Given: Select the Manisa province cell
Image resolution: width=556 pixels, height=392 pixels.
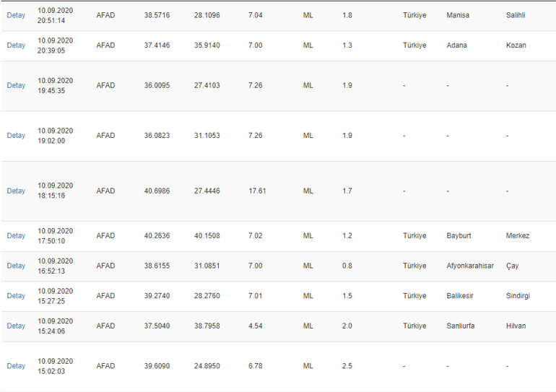Looking at the screenshot, I should click(x=458, y=15).
